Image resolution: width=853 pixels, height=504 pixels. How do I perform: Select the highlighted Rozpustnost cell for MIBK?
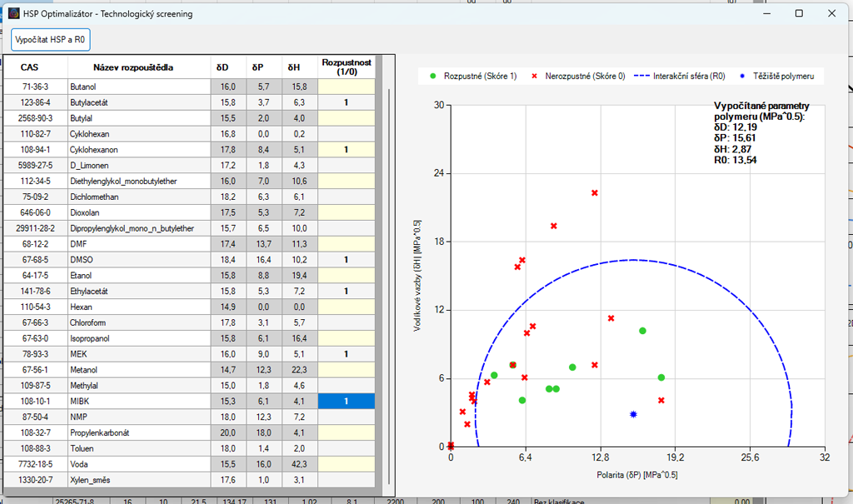pyautogui.click(x=347, y=402)
